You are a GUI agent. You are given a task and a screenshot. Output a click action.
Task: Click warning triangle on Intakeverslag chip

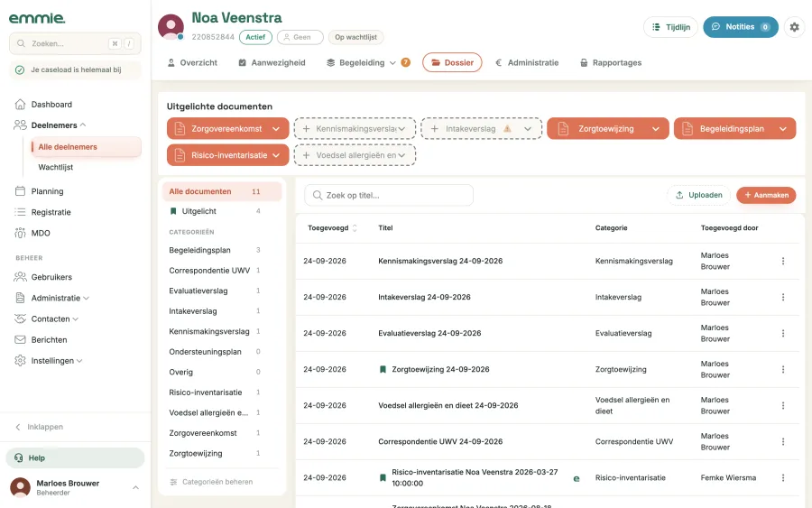[507, 128]
